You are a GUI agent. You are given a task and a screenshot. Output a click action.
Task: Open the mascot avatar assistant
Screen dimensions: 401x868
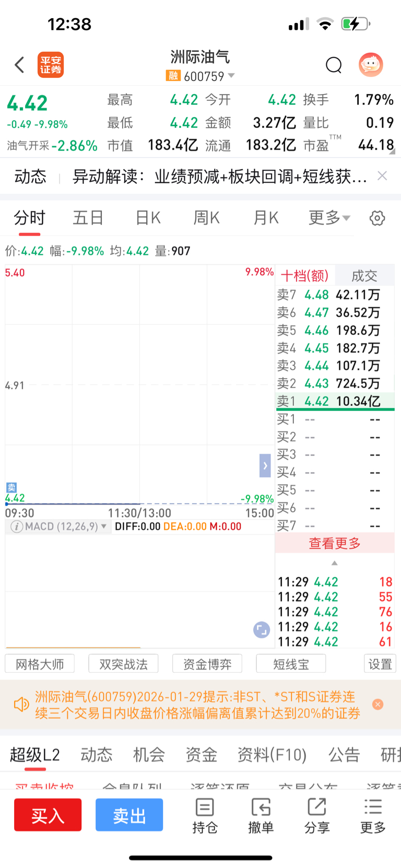click(x=371, y=65)
